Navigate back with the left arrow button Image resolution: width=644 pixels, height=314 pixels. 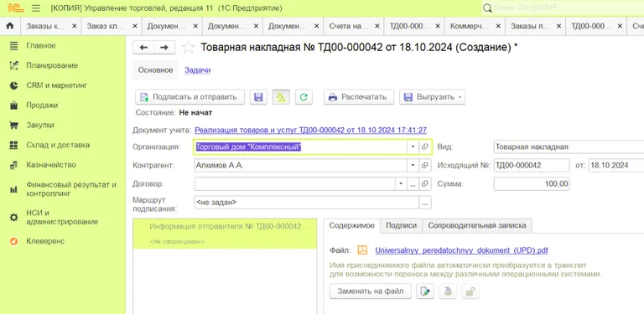[x=143, y=48]
